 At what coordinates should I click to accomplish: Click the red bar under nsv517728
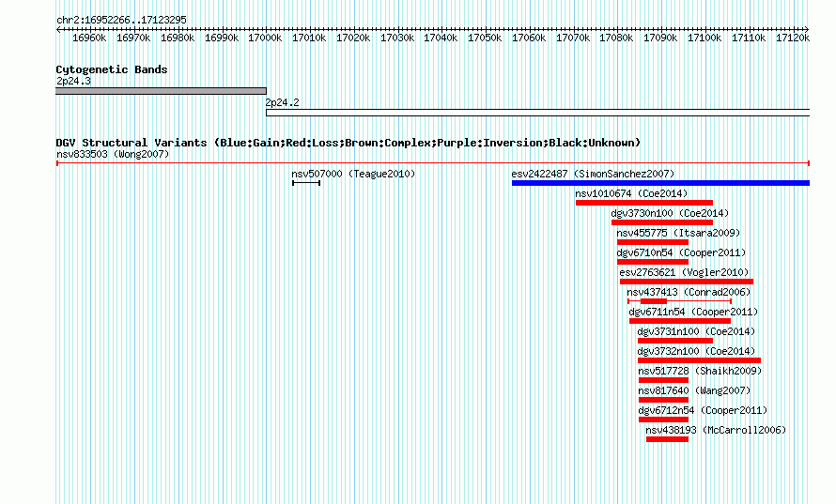pyautogui.click(x=664, y=380)
